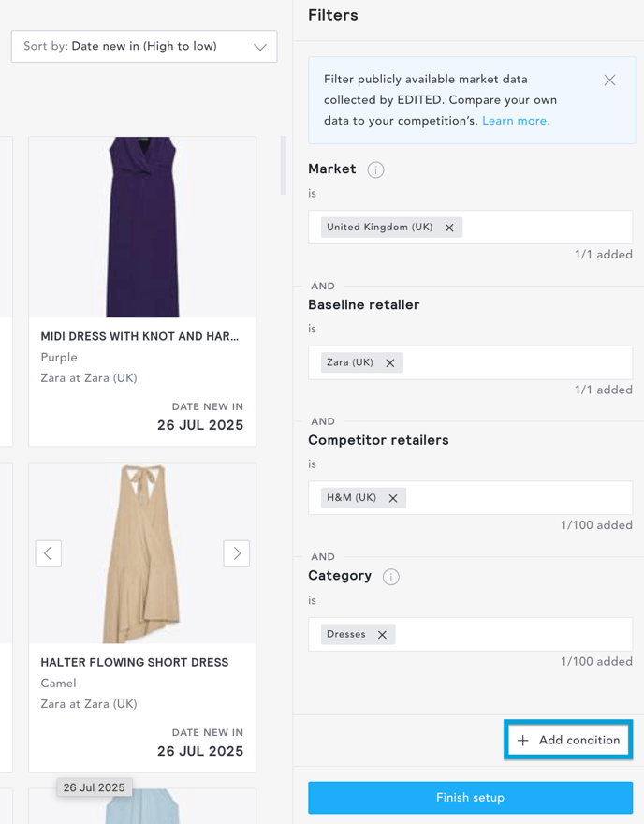
Task: Click the Finish setup button
Action: click(470, 797)
